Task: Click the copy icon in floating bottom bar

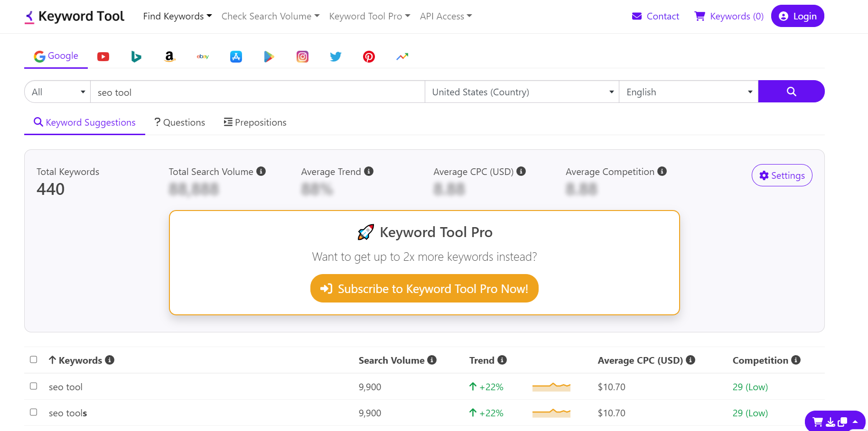Action: [842, 422]
